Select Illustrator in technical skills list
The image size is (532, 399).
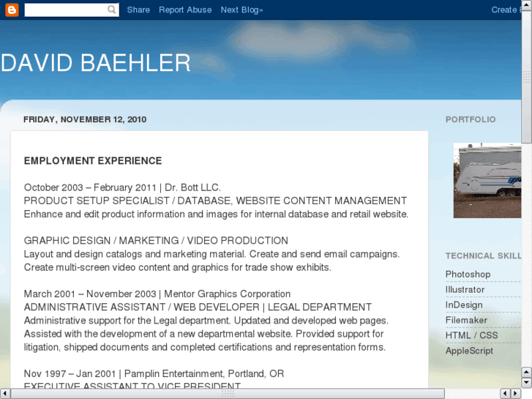click(465, 290)
